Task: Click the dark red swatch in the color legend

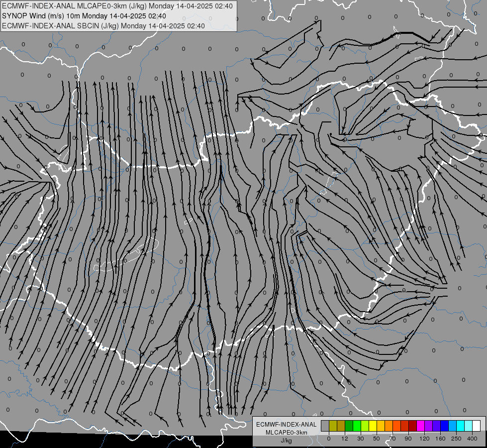Action: click(412, 426)
